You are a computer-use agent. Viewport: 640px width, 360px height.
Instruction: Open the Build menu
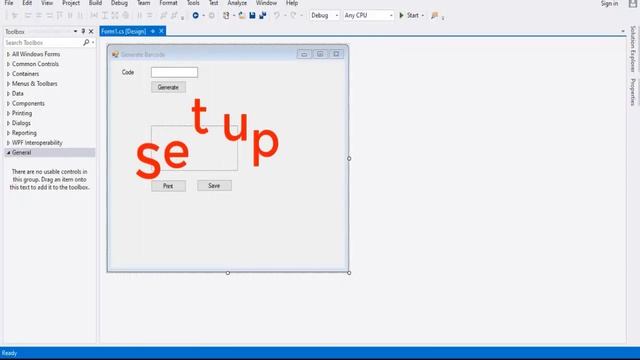[95, 3]
